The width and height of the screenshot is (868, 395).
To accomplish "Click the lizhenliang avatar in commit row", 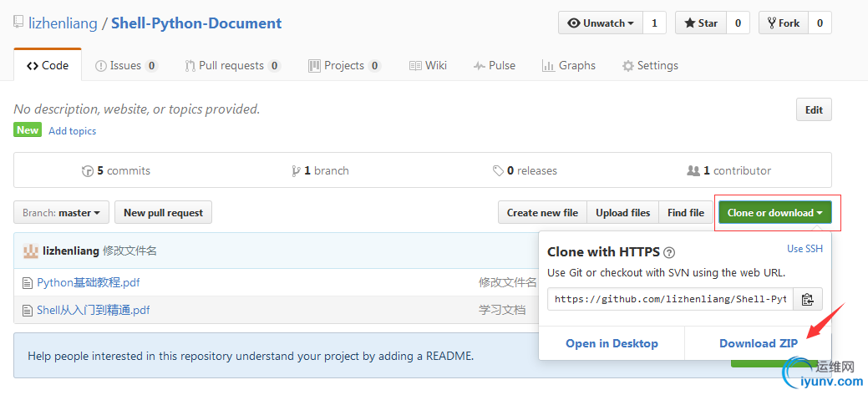I will (30, 251).
